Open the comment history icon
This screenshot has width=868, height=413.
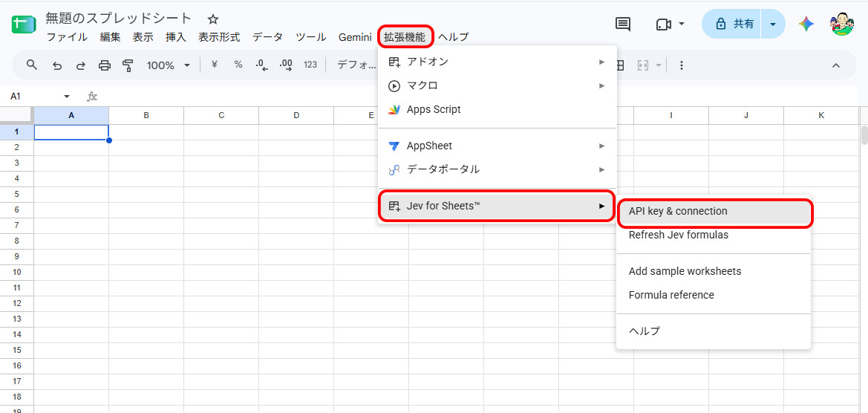(x=623, y=24)
